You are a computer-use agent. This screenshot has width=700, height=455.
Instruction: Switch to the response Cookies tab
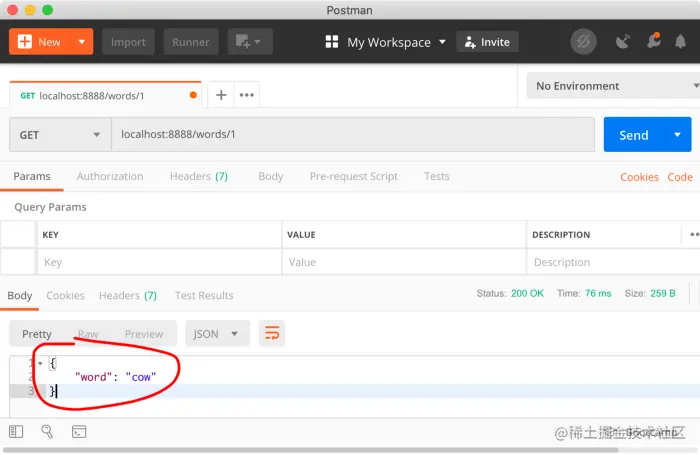65,296
